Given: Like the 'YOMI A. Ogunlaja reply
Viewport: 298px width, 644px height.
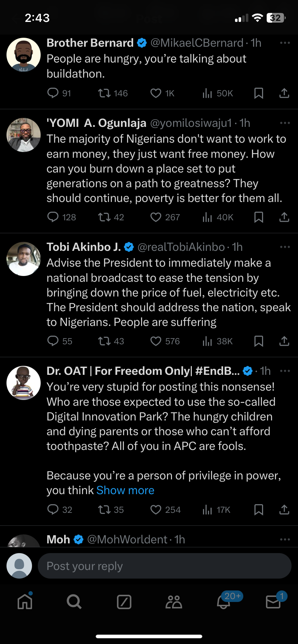Looking at the screenshot, I should pyautogui.click(x=156, y=217).
